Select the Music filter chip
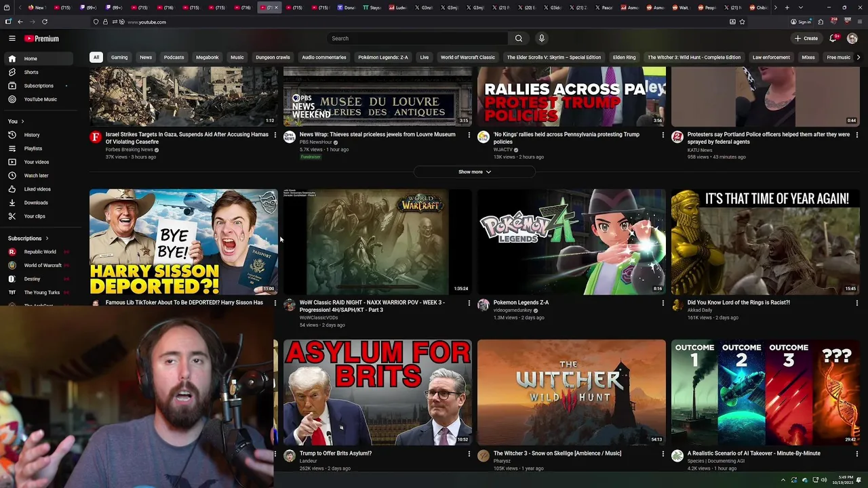Viewport: 868px width, 488px height. pyautogui.click(x=237, y=58)
